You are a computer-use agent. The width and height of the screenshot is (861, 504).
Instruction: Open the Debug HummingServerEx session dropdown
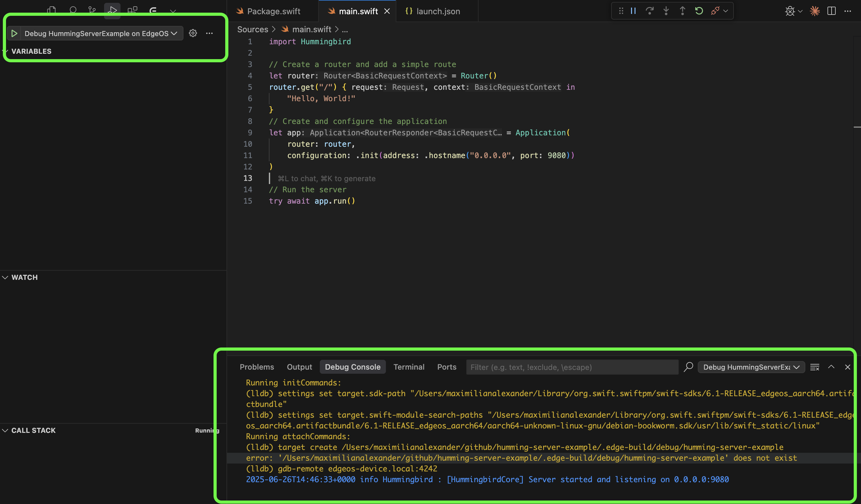(751, 367)
